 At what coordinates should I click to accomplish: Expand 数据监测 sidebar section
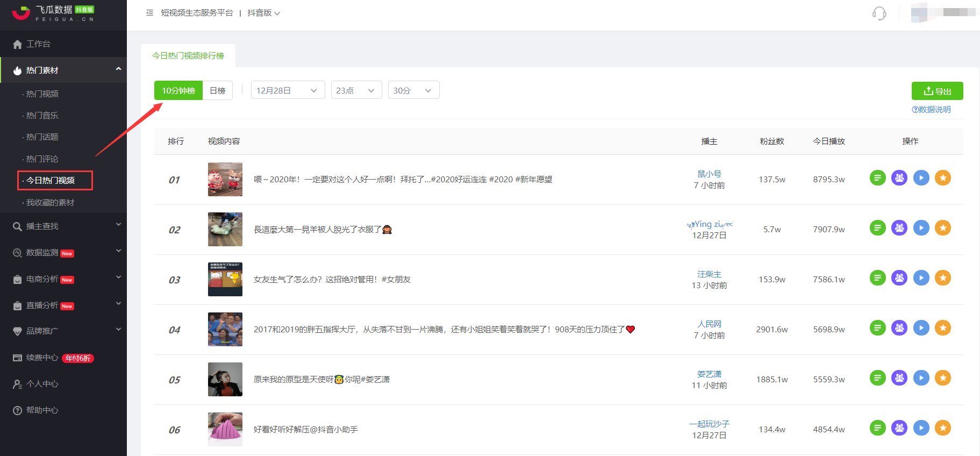63,253
